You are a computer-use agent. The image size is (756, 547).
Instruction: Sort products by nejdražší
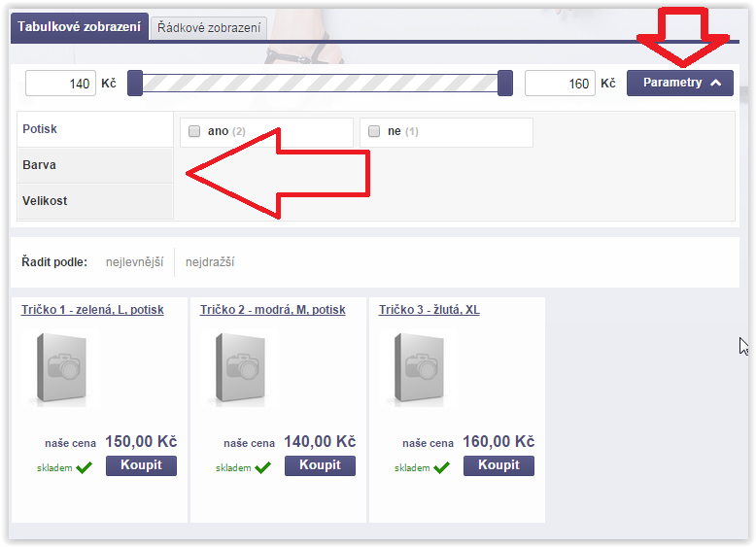point(210,262)
